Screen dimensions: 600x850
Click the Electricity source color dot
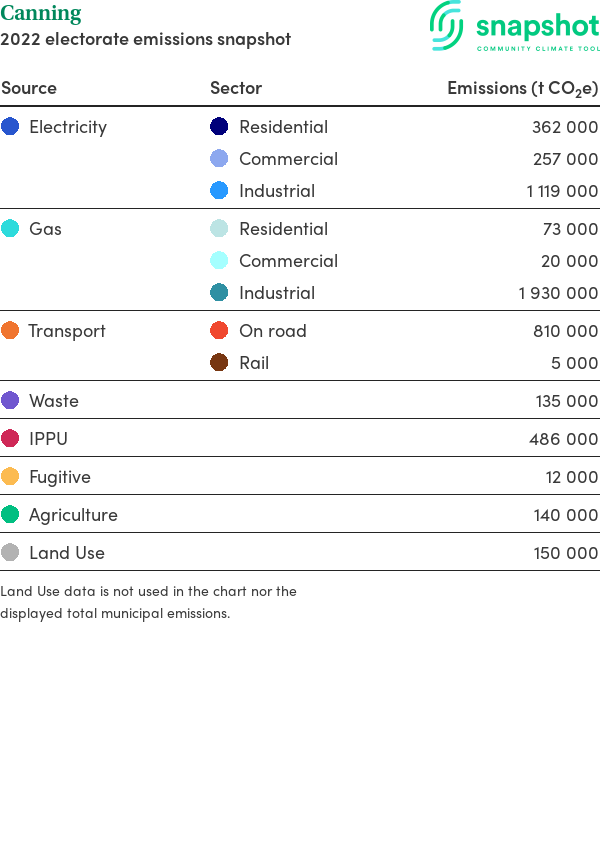(x=10, y=126)
